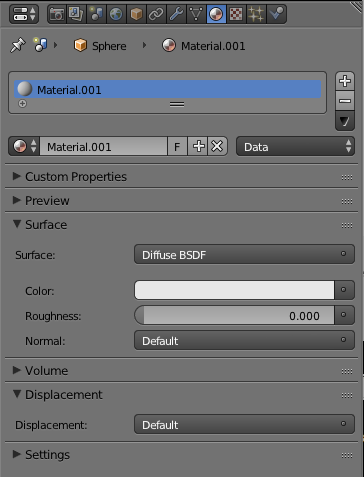
Task: Click the Material.001 name field
Action: click(103, 146)
